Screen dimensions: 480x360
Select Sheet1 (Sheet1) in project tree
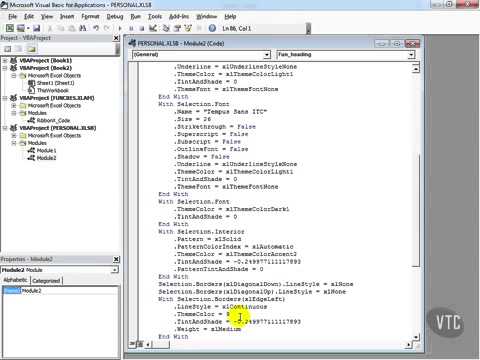[55, 83]
